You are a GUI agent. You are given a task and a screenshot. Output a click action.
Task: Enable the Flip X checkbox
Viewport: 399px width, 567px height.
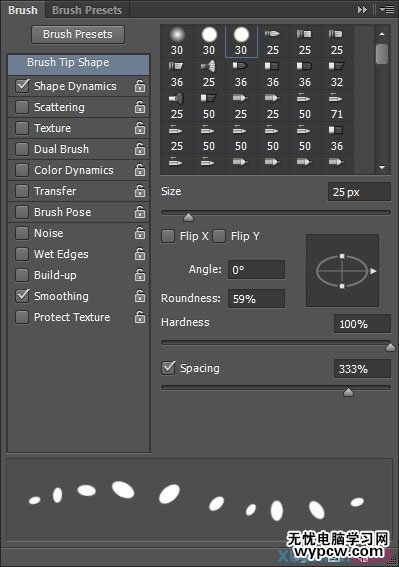168,236
